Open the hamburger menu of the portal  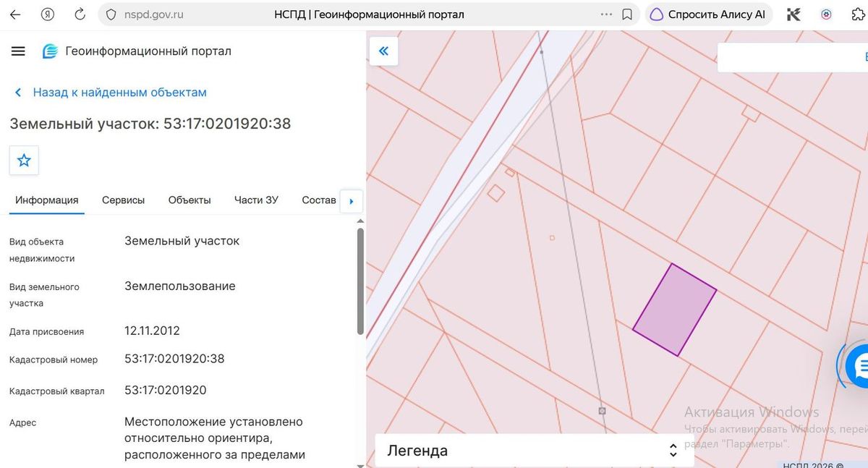18,51
